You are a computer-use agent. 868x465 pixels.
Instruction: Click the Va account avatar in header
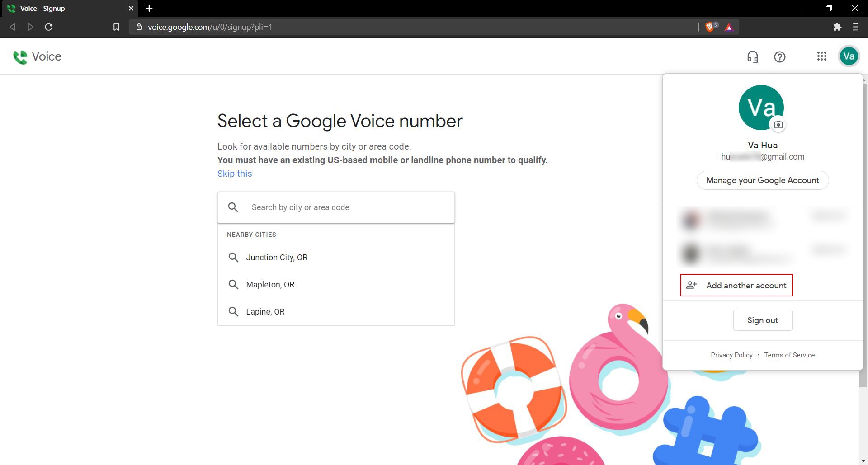[849, 56]
